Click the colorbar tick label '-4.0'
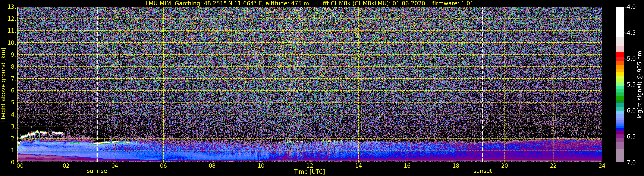This screenshot has height=176, width=644. tap(630, 7)
